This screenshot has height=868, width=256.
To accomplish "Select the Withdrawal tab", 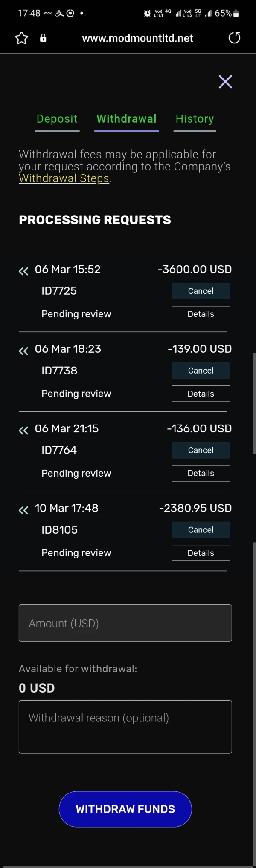I will [x=126, y=119].
